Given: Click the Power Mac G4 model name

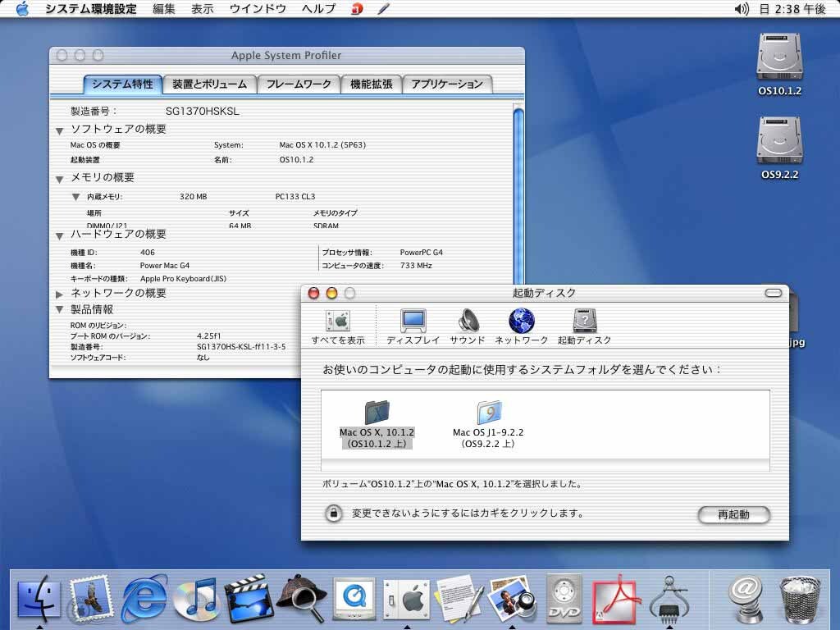Looking at the screenshot, I should [164, 266].
